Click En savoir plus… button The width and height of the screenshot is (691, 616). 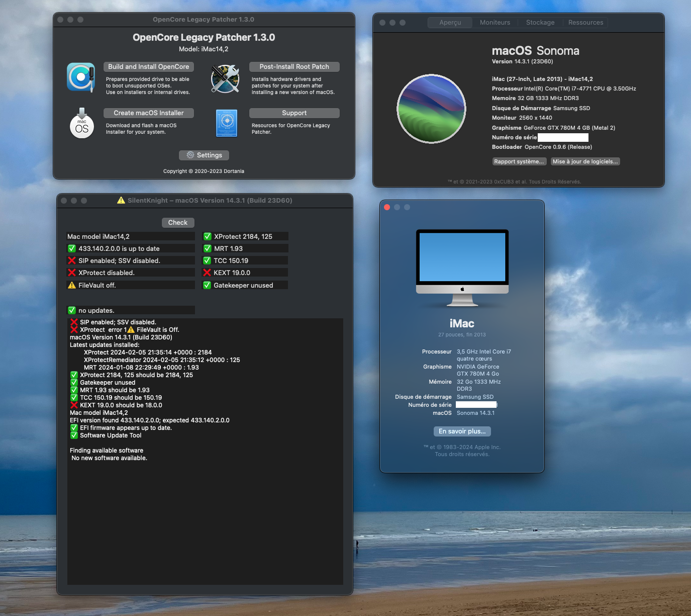click(x=462, y=431)
